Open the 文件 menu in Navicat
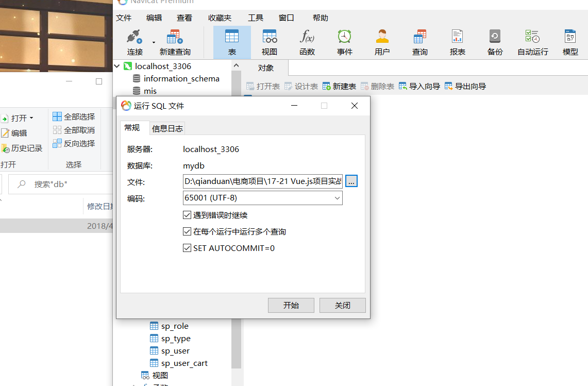588x386 pixels. tap(124, 18)
